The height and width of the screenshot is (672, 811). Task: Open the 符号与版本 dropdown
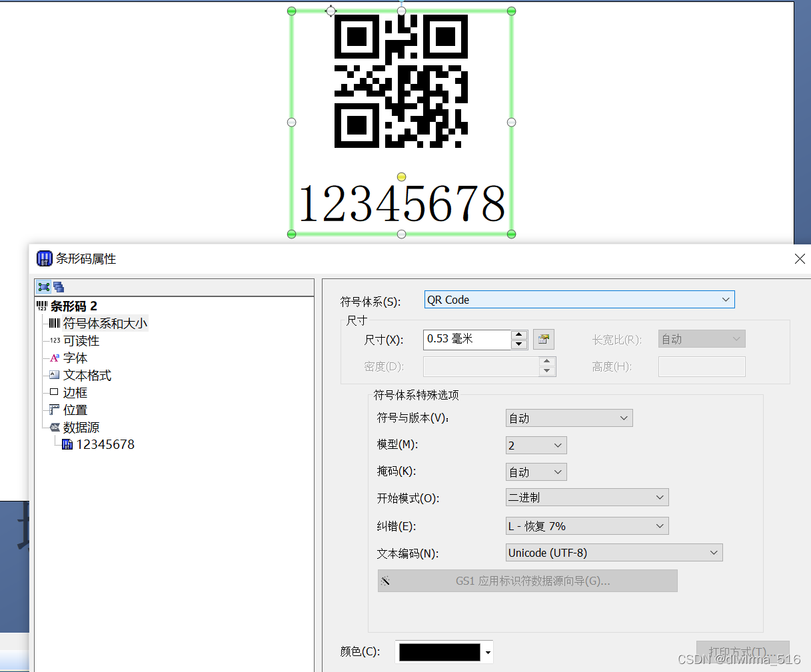pyautogui.click(x=569, y=418)
